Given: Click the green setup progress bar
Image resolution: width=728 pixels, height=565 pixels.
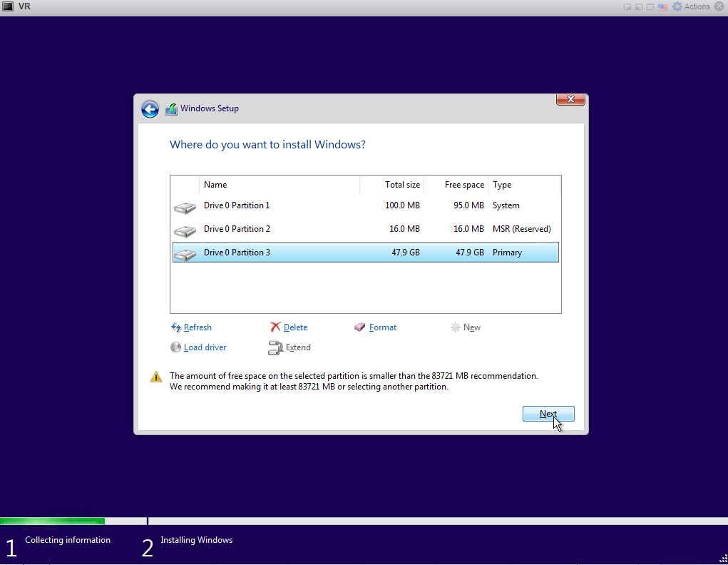Looking at the screenshot, I should (53, 521).
